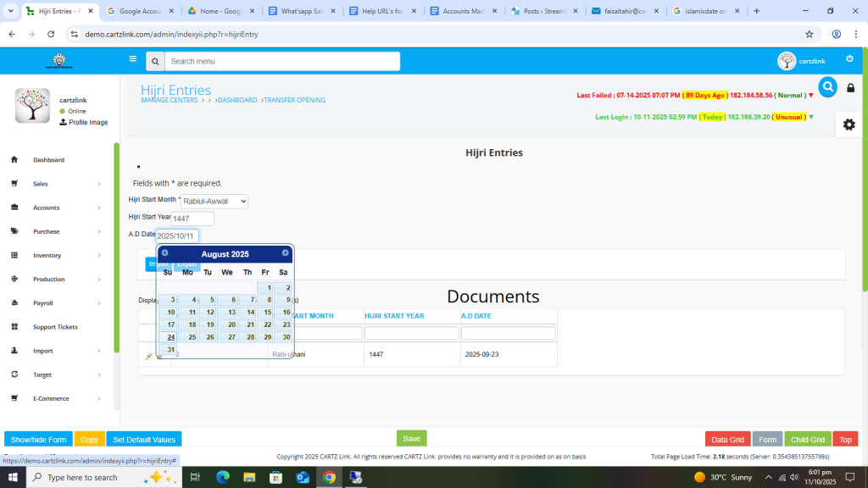Viewport: 868px width, 488px height.
Task: Click the padlock lock-screen icon
Action: (851, 88)
